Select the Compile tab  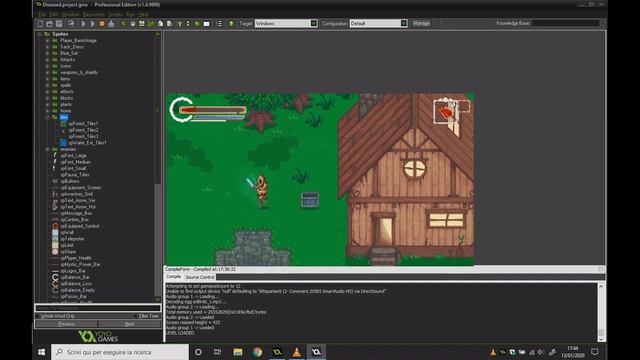coord(173,277)
